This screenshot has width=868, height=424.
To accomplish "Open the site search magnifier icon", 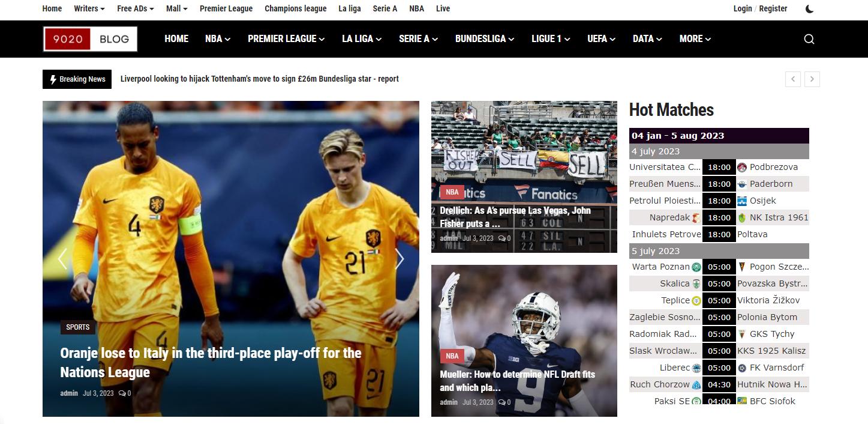I will [809, 39].
